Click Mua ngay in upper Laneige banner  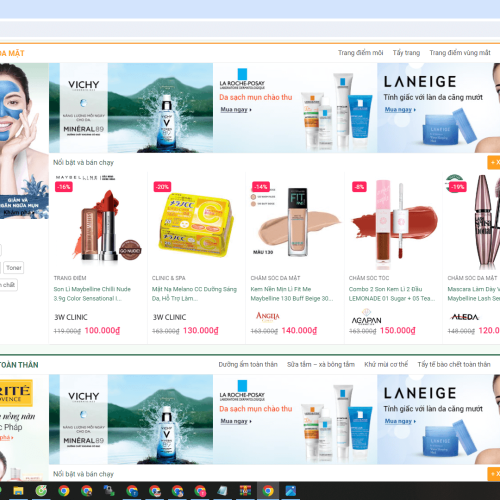pyautogui.click(x=400, y=109)
